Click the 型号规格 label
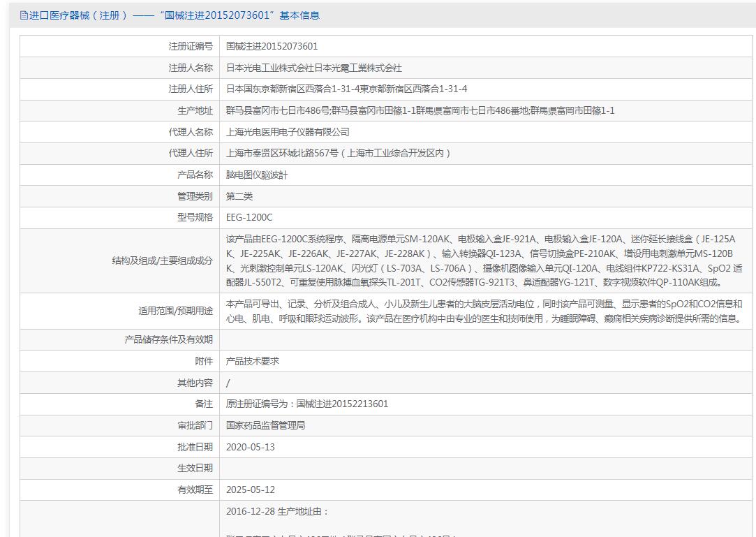 point(195,217)
